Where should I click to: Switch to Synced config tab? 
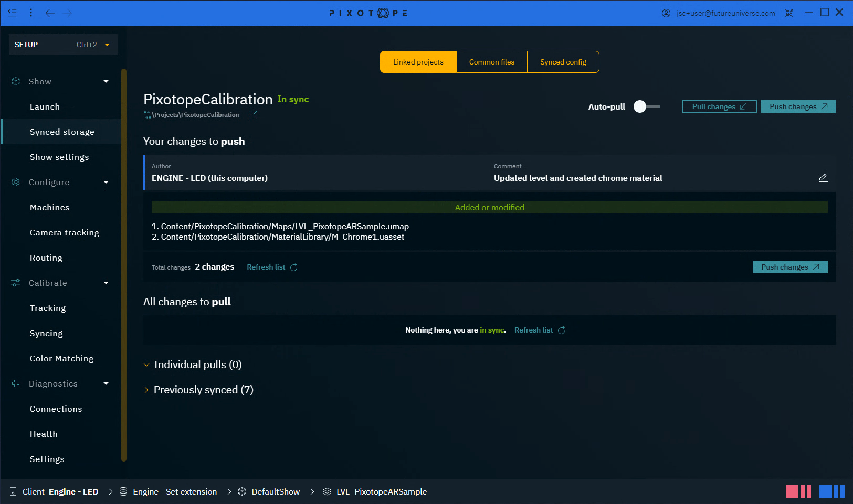pos(563,62)
